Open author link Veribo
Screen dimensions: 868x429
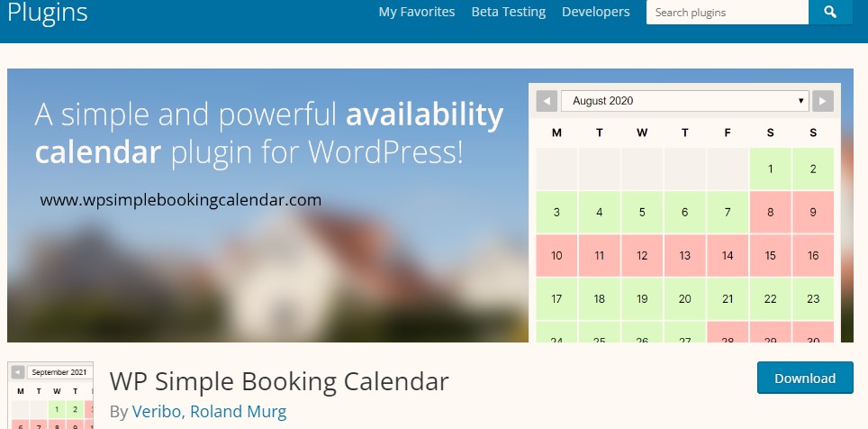[x=158, y=412]
